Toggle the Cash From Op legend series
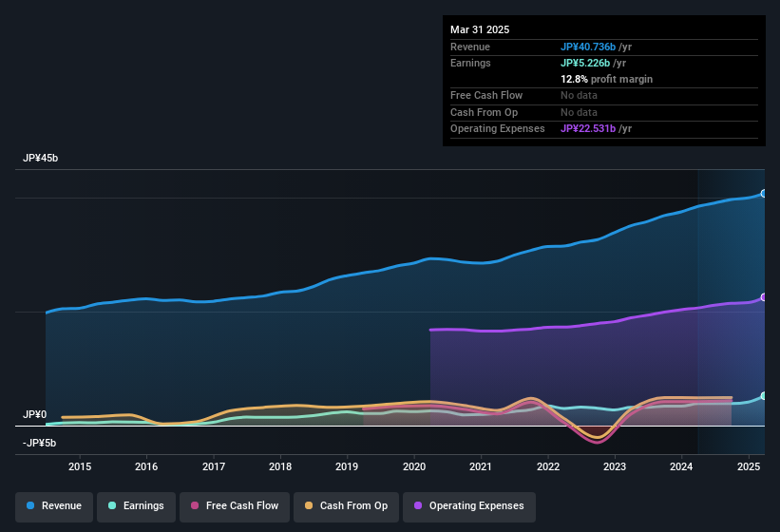780x532 pixels. 346,506
